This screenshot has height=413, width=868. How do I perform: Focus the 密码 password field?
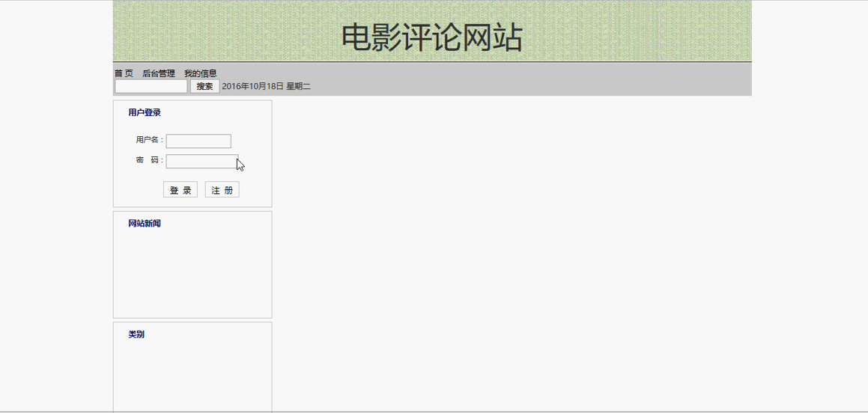tap(202, 162)
